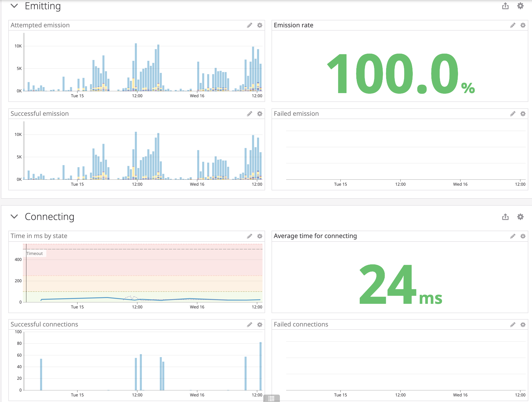Edit the Emission rate widget with pencil
Screen dimensions: 532x402
click(x=513, y=25)
